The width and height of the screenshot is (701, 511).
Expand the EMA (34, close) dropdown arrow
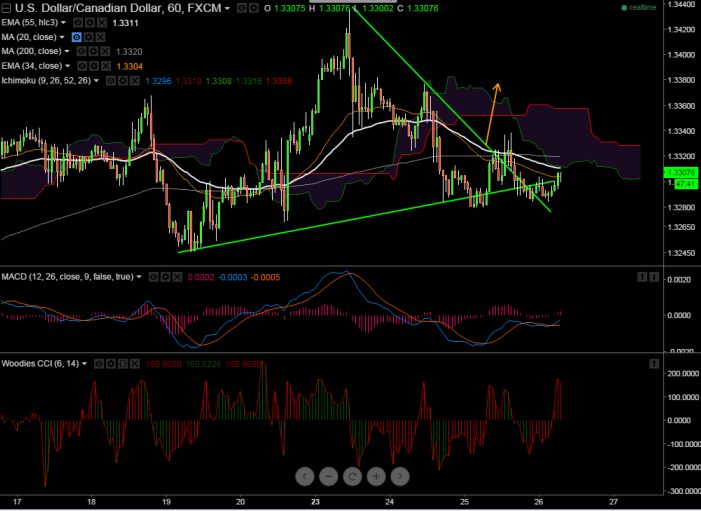[x=68, y=66]
